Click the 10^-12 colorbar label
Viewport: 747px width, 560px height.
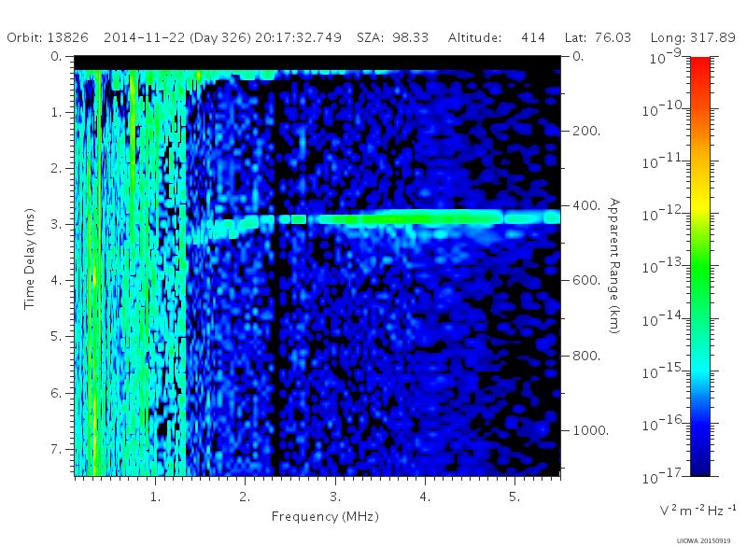coord(664,214)
